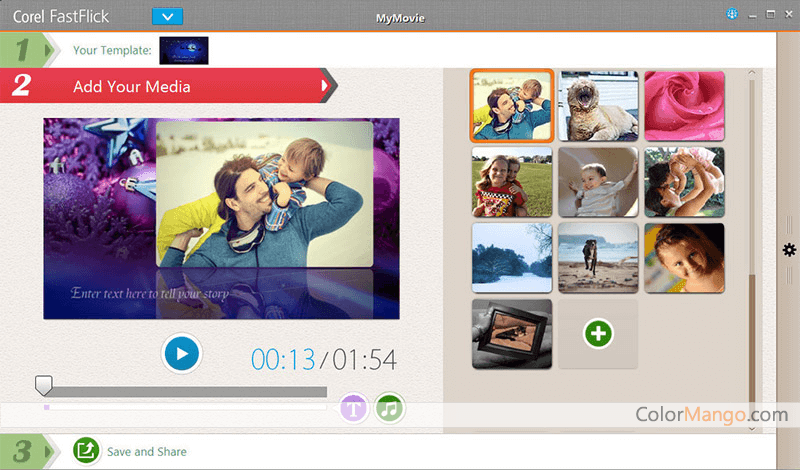
Task: Choose the snowy winter landscape thumbnail
Action: tap(511, 257)
